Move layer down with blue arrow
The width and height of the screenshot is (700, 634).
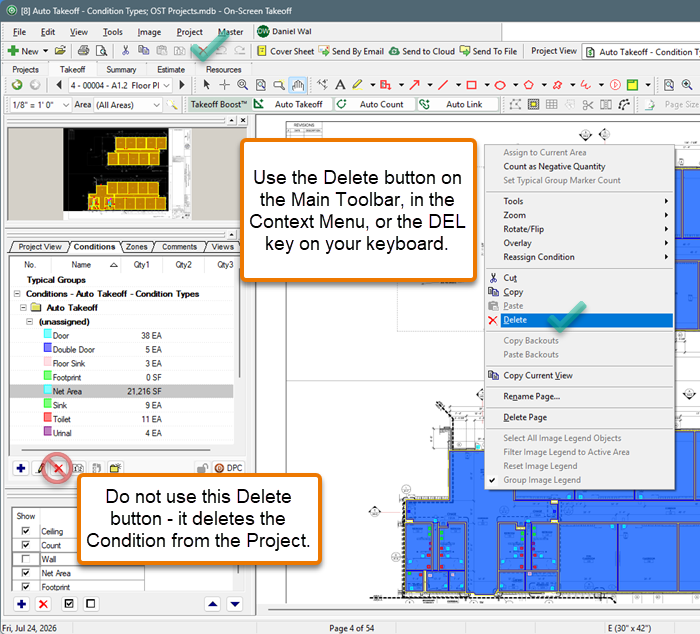point(235,604)
